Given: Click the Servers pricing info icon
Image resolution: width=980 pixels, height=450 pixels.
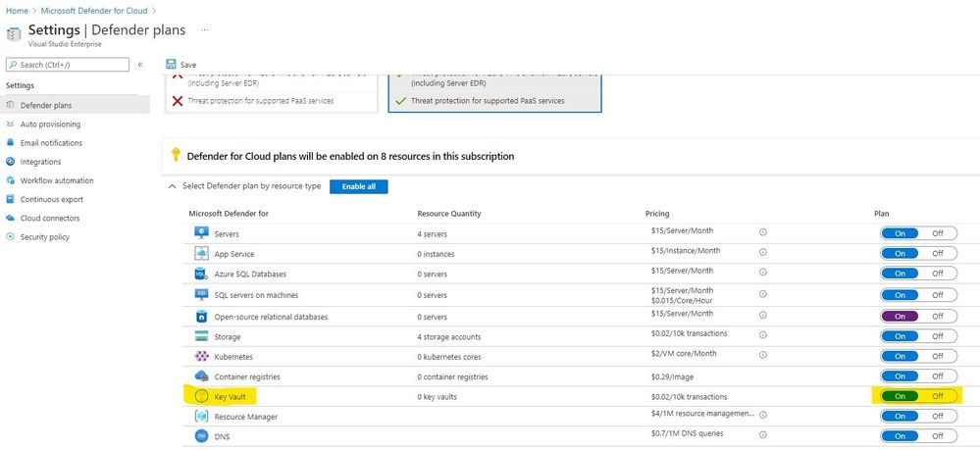Looking at the screenshot, I should pyautogui.click(x=763, y=232).
